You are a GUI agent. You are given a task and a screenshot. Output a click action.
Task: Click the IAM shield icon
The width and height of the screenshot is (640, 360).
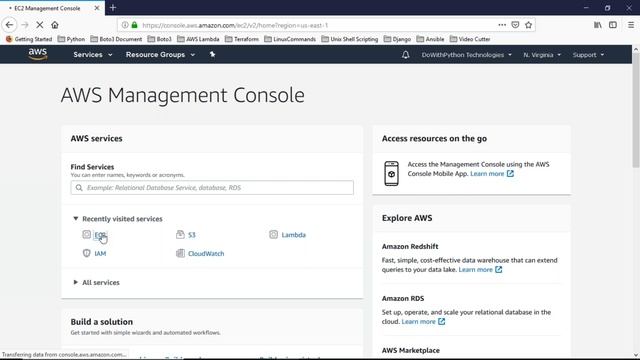87,253
